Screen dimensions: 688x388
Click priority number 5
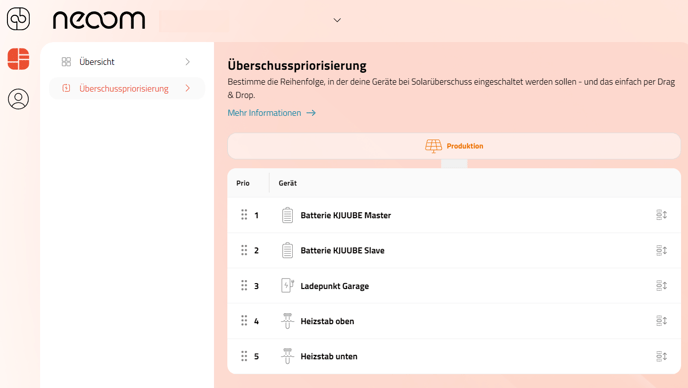(257, 356)
